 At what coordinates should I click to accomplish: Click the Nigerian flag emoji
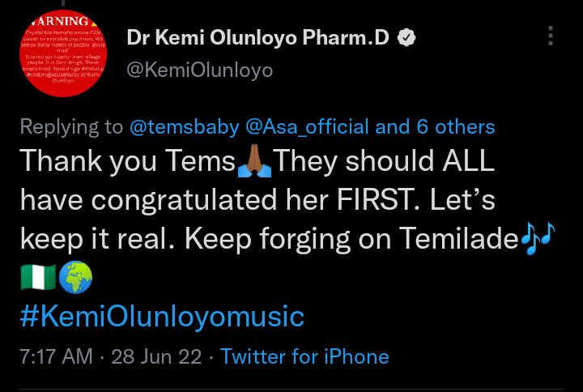37,278
